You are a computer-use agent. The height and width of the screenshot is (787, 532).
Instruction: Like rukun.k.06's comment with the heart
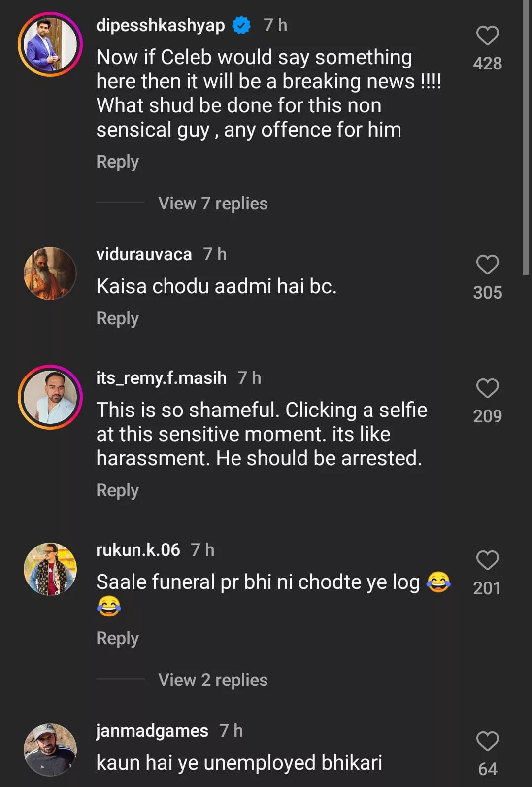click(x=487, y=560)
